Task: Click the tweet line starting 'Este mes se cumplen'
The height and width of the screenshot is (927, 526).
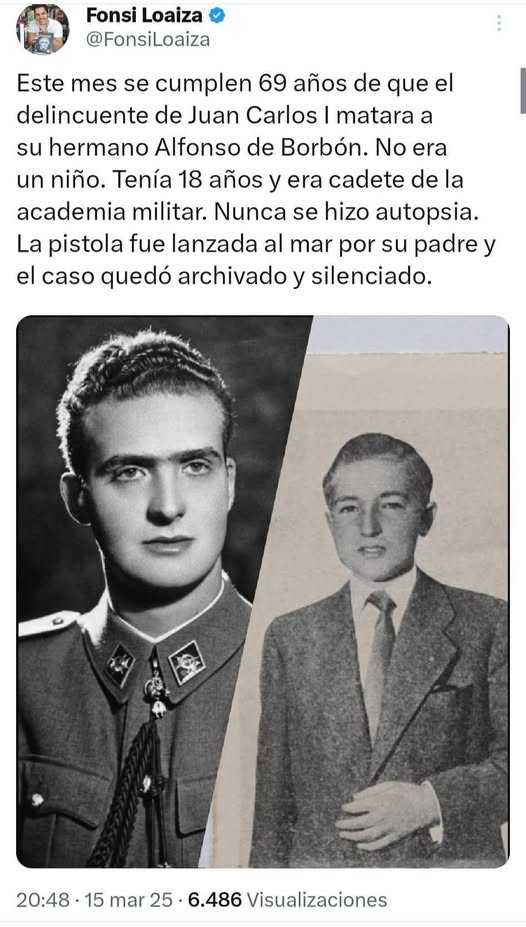Action: (235, 83)
